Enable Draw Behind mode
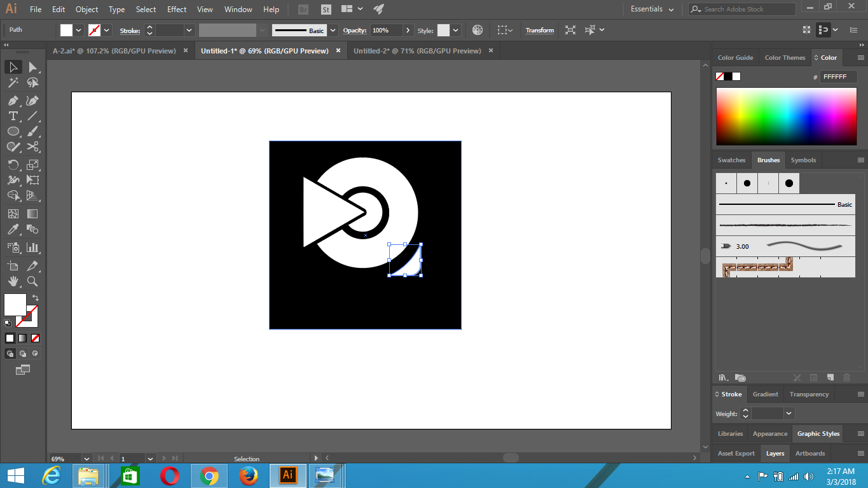This screenshot has height=488, width=868. (x=23, y=354)
